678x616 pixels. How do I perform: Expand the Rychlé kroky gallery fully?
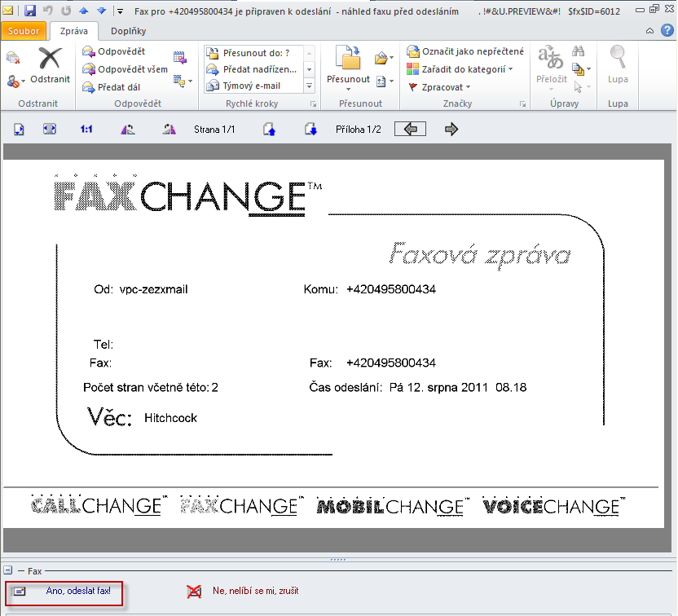[309, 86]
